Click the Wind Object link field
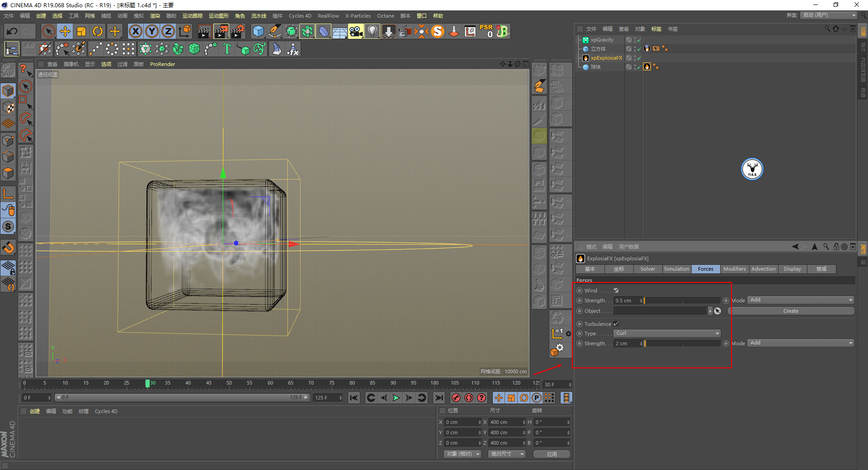This screenshot has width=868, height=470. (660, 311)
